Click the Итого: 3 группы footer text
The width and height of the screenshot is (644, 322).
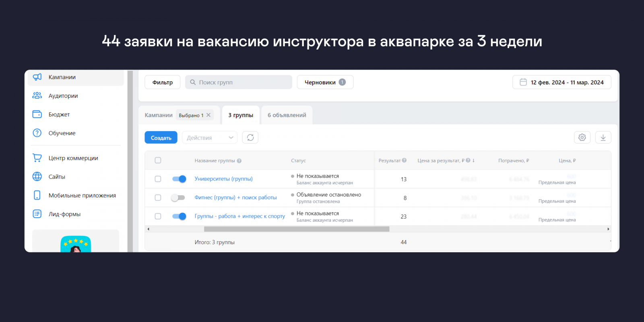coord(215,242)
